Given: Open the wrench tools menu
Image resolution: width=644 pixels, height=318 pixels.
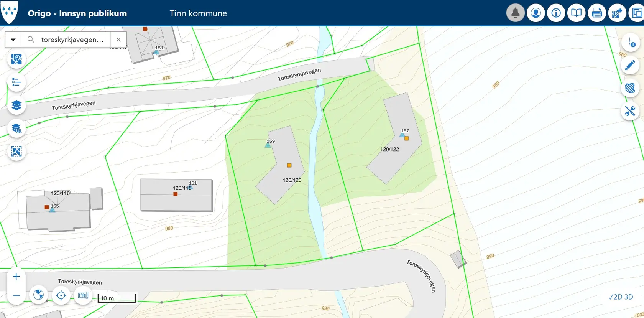Looking at the screenshot, I should tap(630, 111).
